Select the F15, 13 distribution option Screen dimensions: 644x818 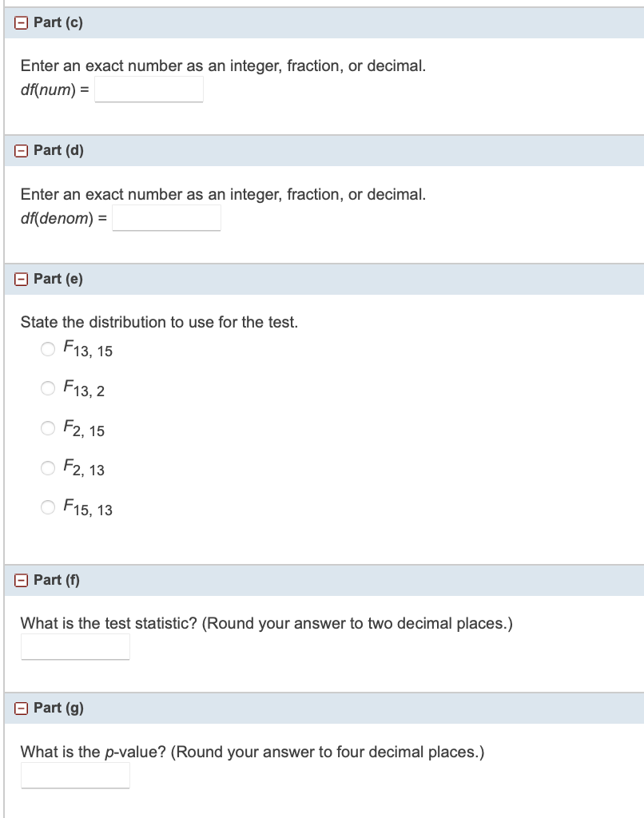(x=48, y=507)
